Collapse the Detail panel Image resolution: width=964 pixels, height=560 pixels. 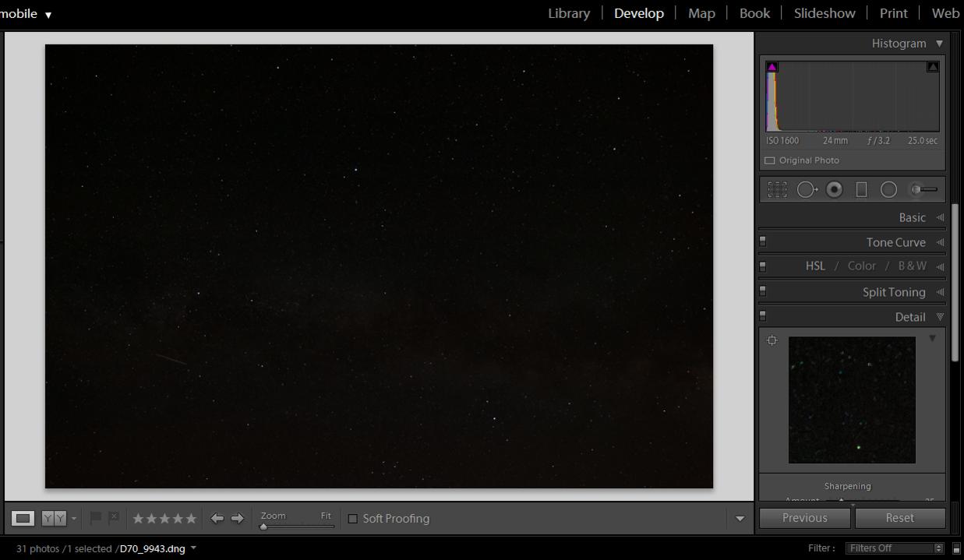tap(940, 317)
